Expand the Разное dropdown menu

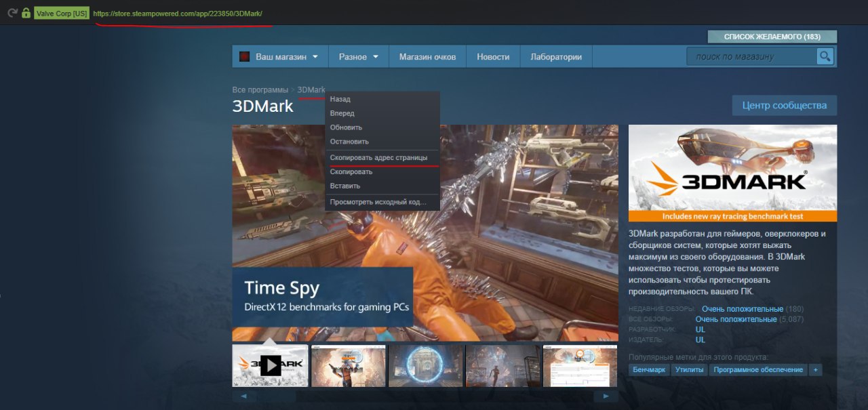coord(359,57)
